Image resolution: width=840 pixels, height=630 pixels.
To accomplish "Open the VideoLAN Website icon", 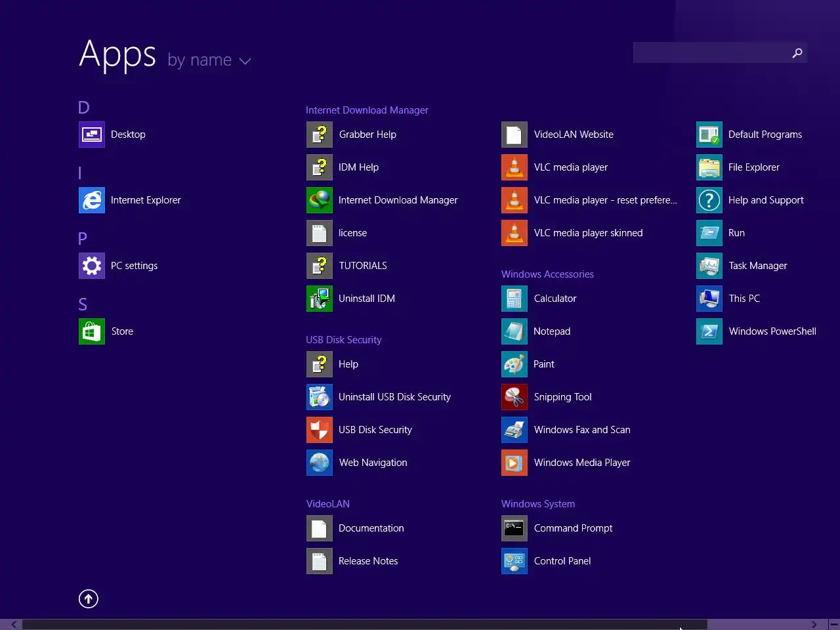I will (x=514, y=135).
